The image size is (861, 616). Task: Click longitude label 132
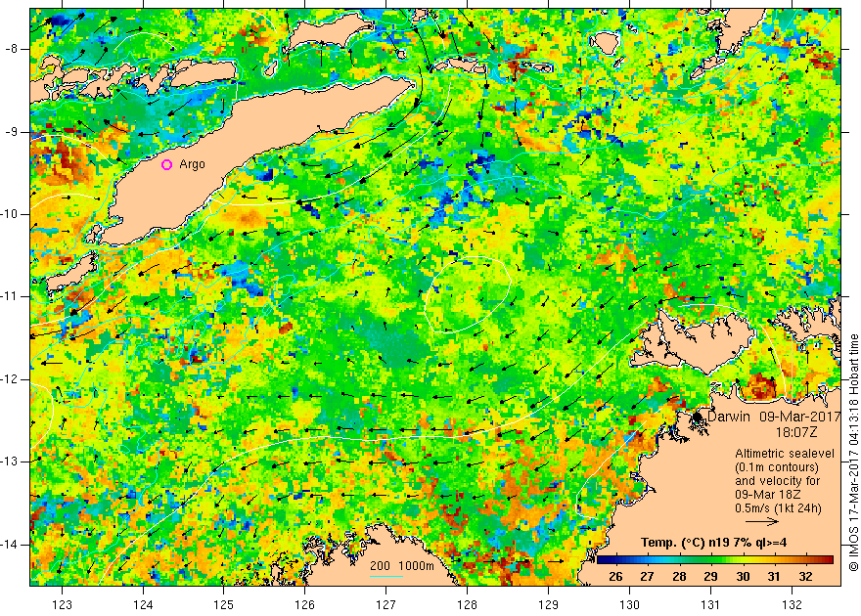click(x=792, y=604)
